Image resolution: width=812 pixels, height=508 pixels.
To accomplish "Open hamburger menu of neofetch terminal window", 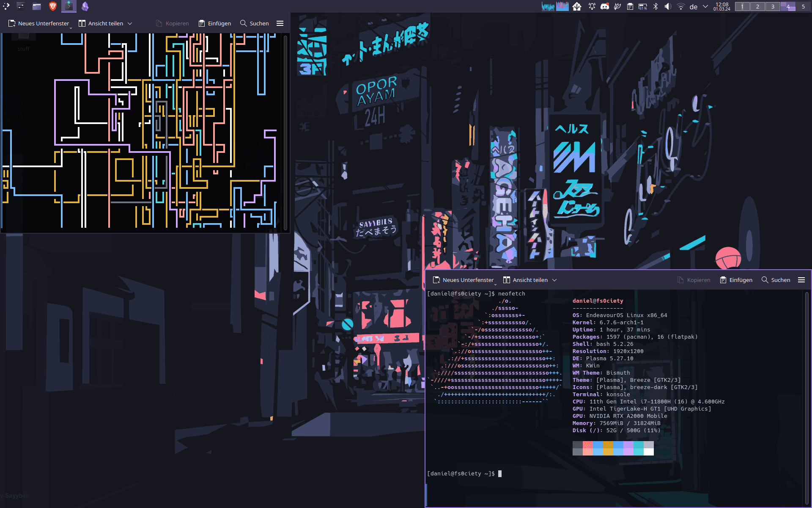I will click(x=801, y=280).
